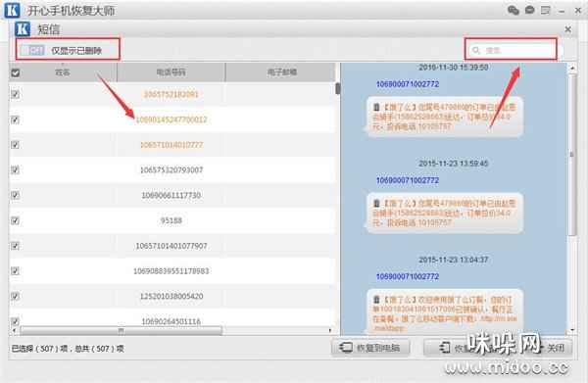Click right arrow of horizontal scrollbar
Viewport: 588px width, 383px height.
point(330,330)
